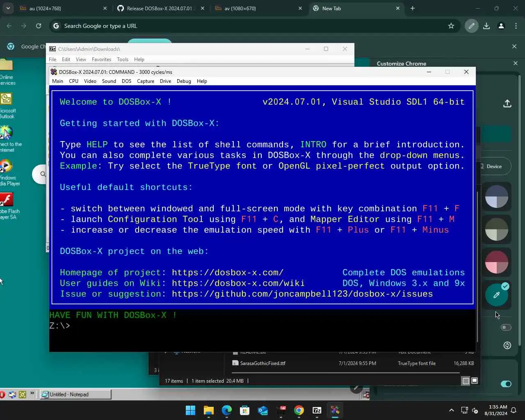Close the New Tab browser tab

click(397, 8)
